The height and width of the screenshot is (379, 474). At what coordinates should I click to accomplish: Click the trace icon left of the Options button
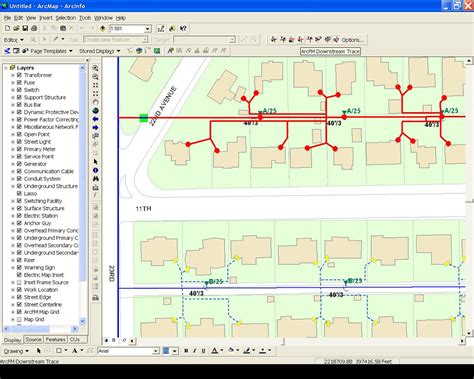(x=336, y=40)
